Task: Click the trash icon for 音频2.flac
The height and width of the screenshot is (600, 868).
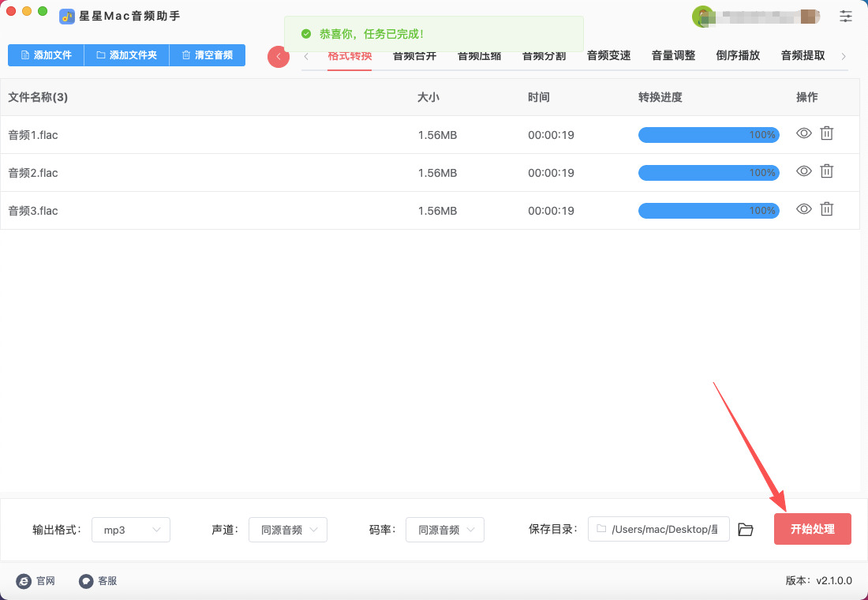Action: pyautogui.click(x=826, y=171)
